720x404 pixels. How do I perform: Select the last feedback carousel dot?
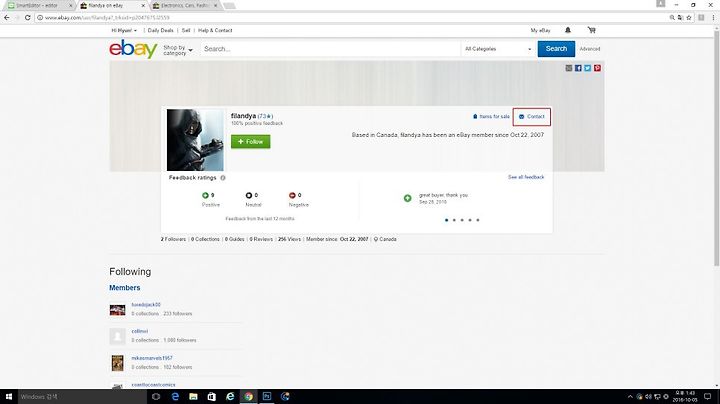[x=478, y=220]
